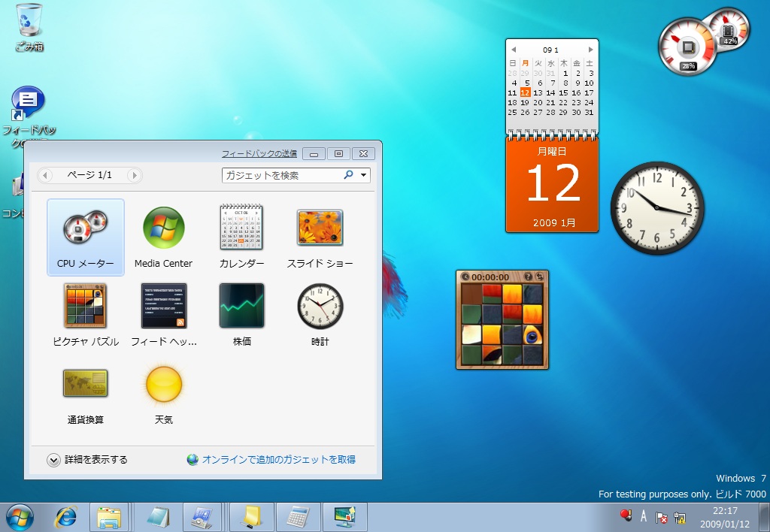Open Windows Explorer from the taskbar

point(109,518)
